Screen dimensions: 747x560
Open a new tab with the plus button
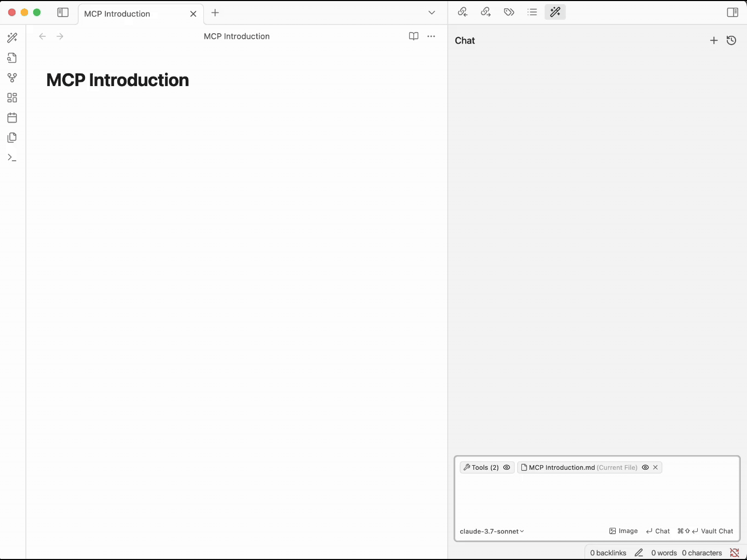coord(215,12)
